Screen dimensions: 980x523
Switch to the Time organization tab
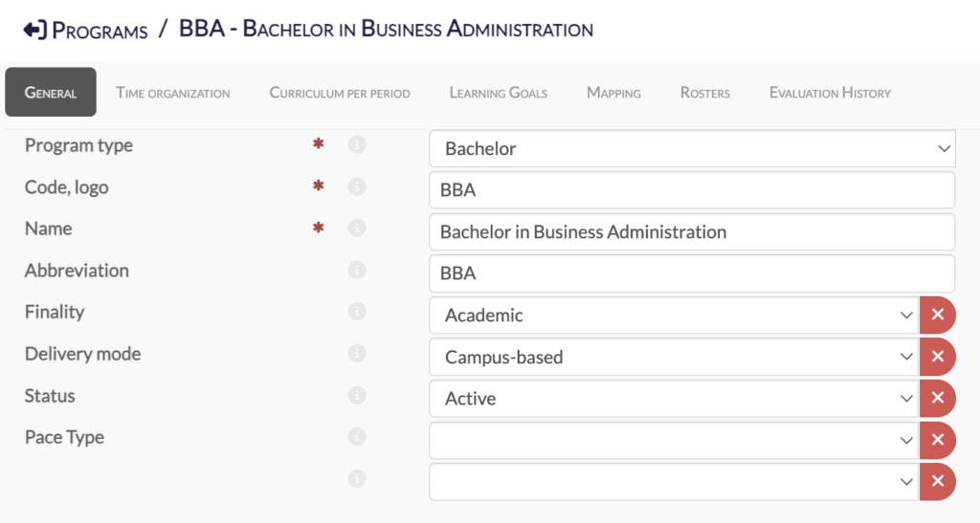point(173,93)
